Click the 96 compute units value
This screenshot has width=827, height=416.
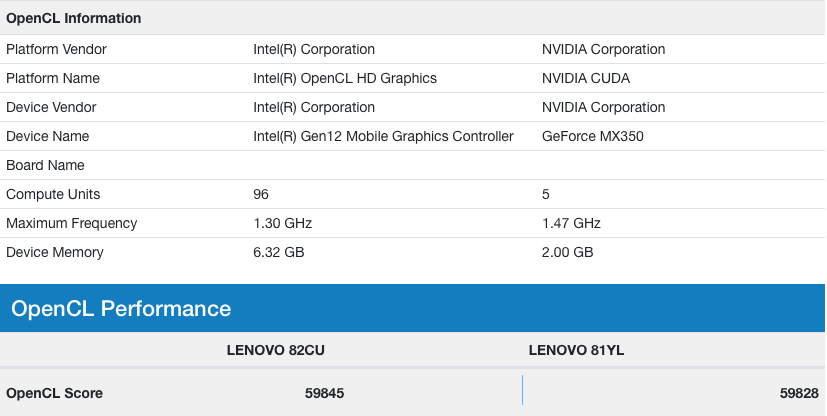pos(261,194)
